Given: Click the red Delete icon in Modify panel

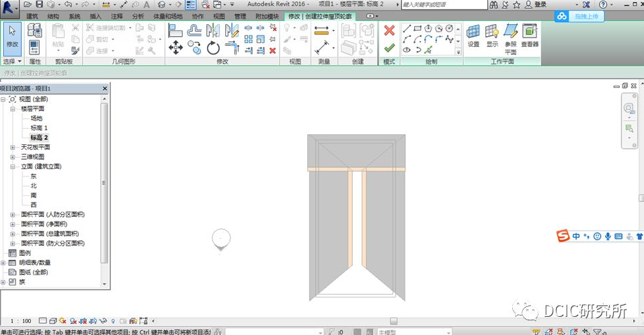Looking at the screenshot, I should pyautogui.click(x=272, y=51).
